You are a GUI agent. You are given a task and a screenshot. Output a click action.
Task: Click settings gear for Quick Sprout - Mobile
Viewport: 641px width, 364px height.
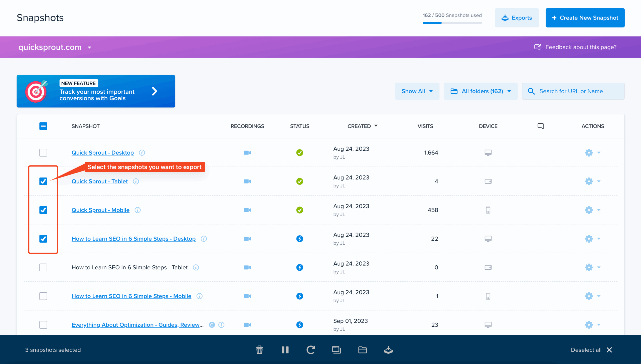589,210
